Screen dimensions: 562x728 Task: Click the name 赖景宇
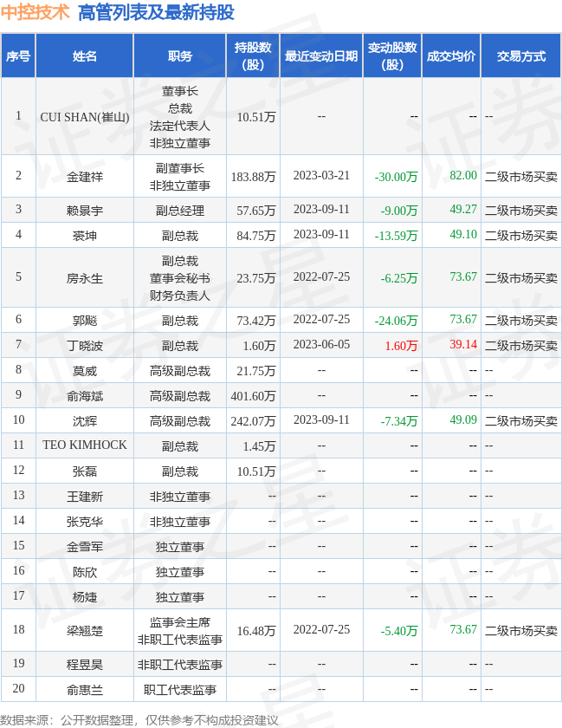(85, 211)
